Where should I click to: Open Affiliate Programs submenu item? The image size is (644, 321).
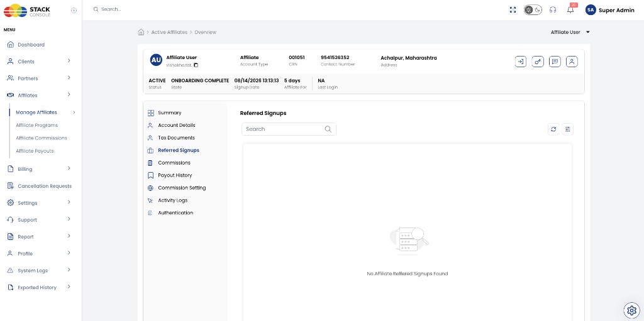(x=37, y=125)
